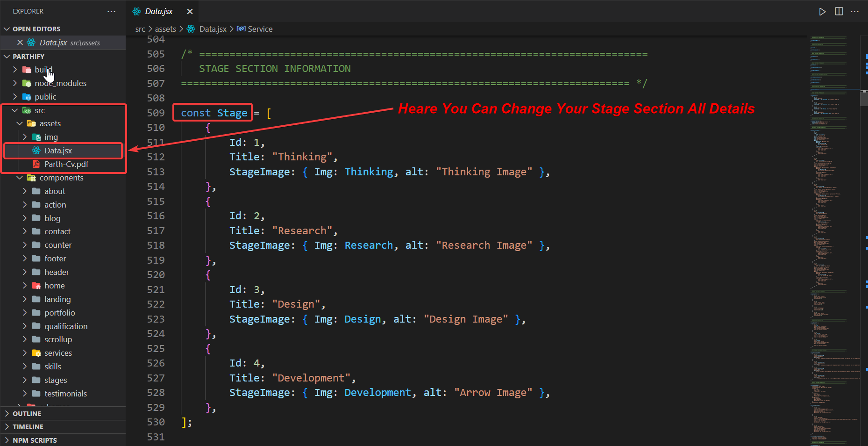This screenshot has width=868, height=446.
Task: Click the Split Editor icon
Action: tap(839, 12)
